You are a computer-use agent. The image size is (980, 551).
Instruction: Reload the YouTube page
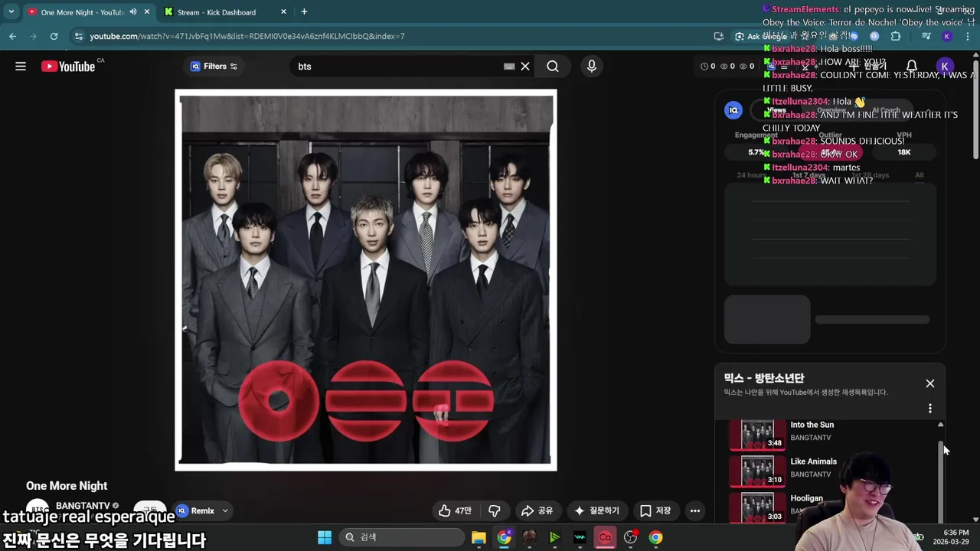(x=54, y=36)
